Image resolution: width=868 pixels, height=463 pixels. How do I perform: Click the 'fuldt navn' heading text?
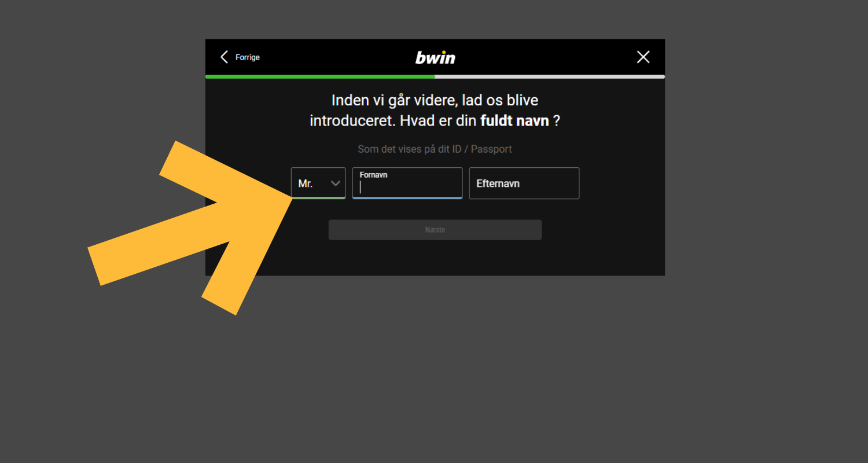tap(514, 122)
